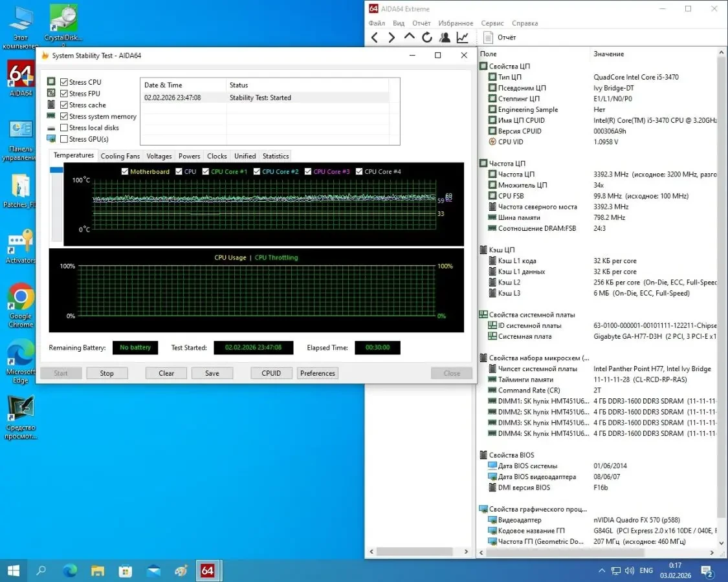Toggle Stress cache checkbox
728x582 pixels.
pyautogui.click(x=64, y=105)
